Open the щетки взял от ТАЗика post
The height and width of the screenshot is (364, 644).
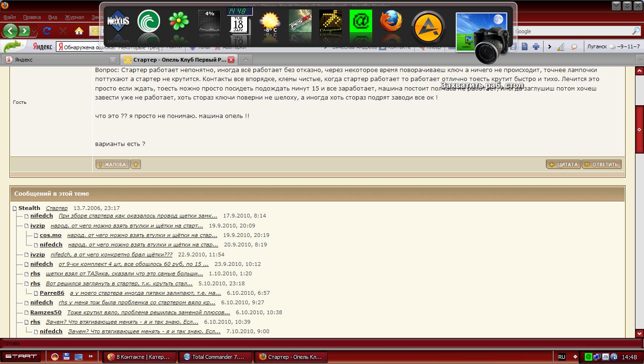coord(125,273)
